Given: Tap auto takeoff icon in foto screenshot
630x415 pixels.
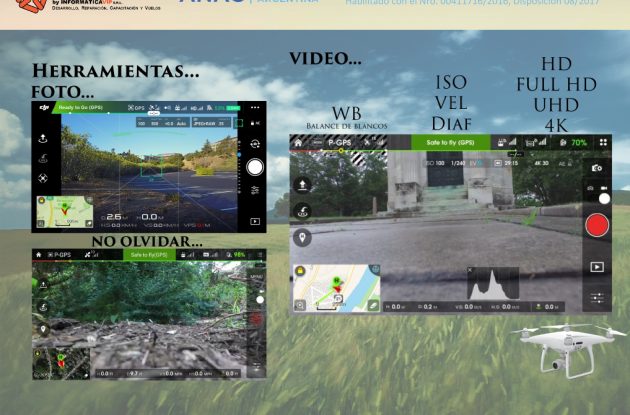Looking at the screenshot, I should coord(42,139).
